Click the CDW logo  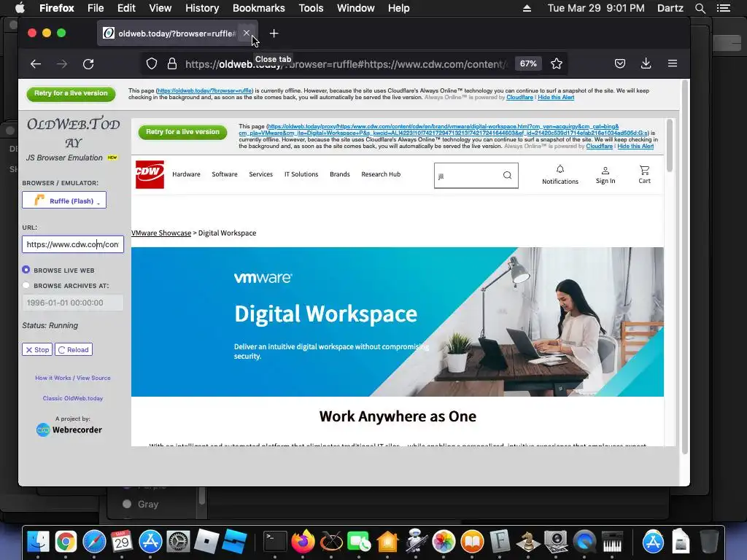point(150,175)
